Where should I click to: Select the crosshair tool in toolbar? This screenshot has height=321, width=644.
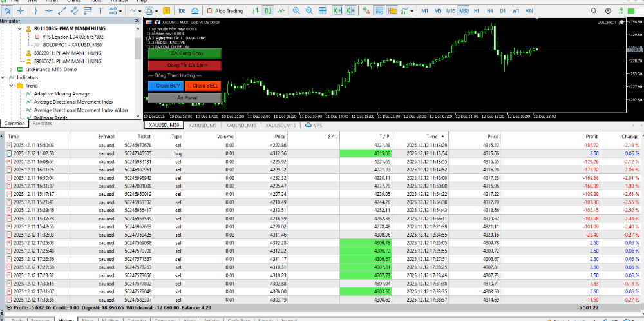pos(20,11)
